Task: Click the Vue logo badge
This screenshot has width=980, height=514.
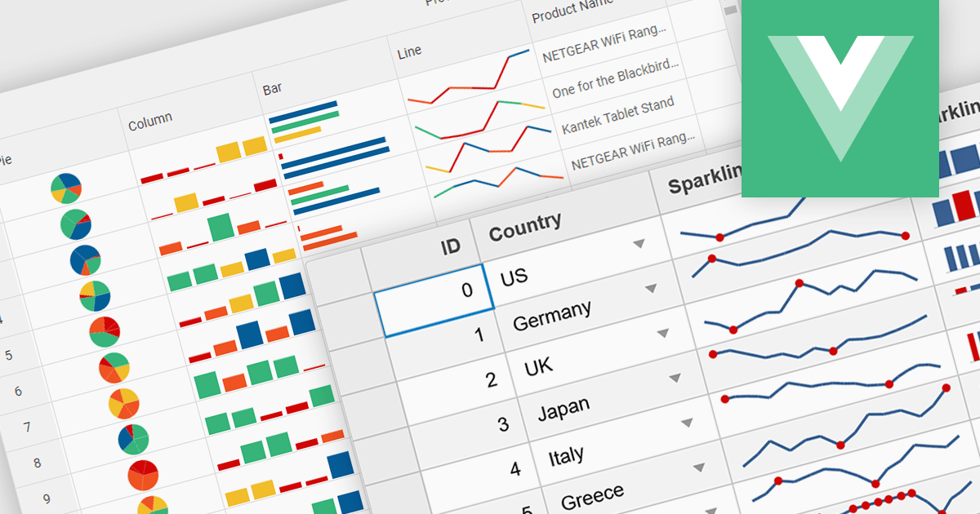Action: click(840, 99)
